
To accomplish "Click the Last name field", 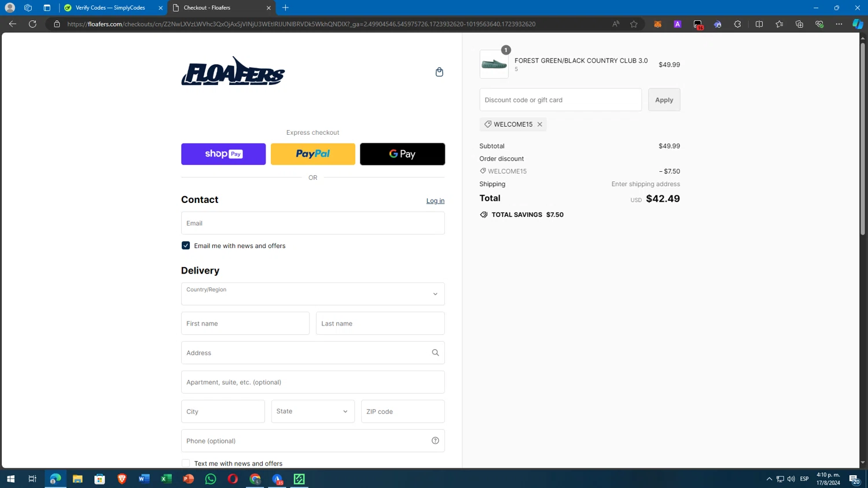I will pos(380,323).
